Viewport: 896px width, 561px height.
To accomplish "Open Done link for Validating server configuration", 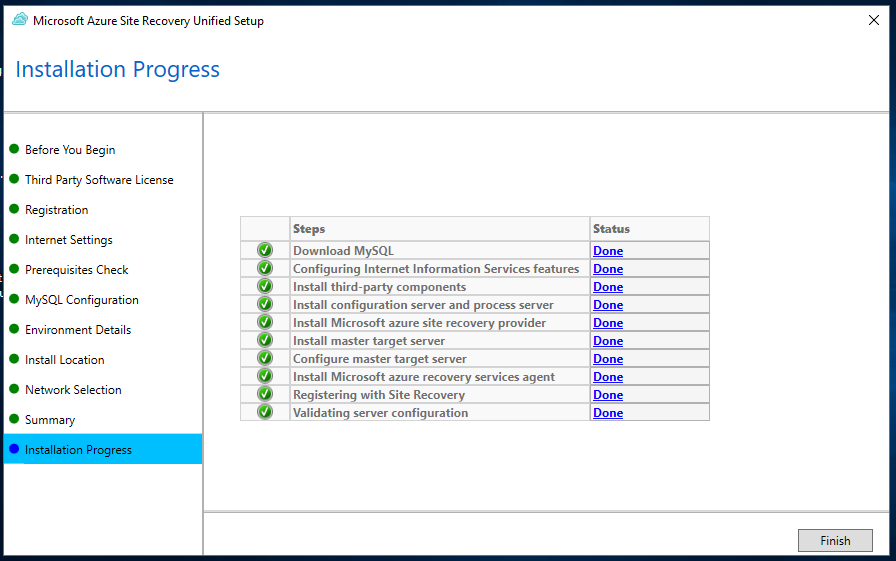I will point(608,412).
